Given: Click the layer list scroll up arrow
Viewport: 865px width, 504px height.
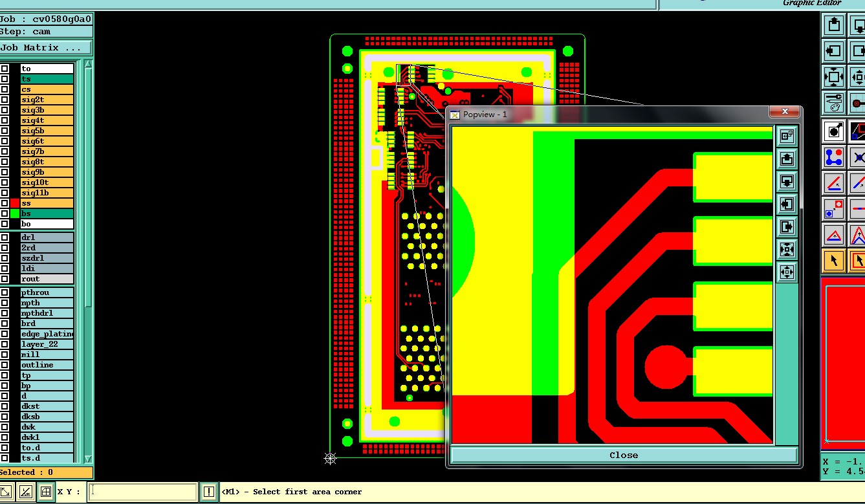Looking at the screenshot, I should click(x=88, y=63).
